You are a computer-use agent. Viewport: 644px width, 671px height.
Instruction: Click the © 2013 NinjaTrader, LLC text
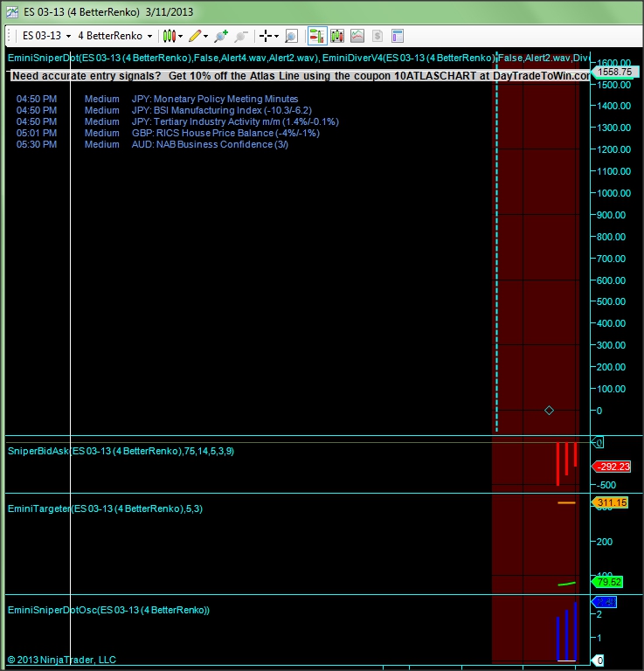click(62, 660)
